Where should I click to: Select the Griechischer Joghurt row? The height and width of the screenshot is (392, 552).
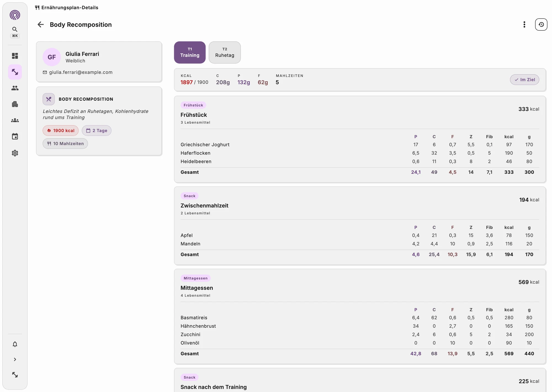[x=360, y=145]
